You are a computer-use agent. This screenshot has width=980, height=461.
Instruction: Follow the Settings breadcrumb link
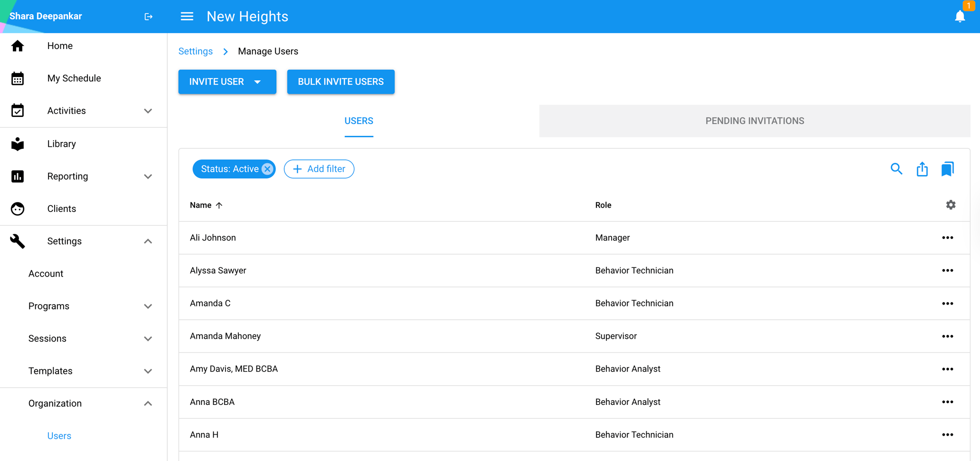196,51
